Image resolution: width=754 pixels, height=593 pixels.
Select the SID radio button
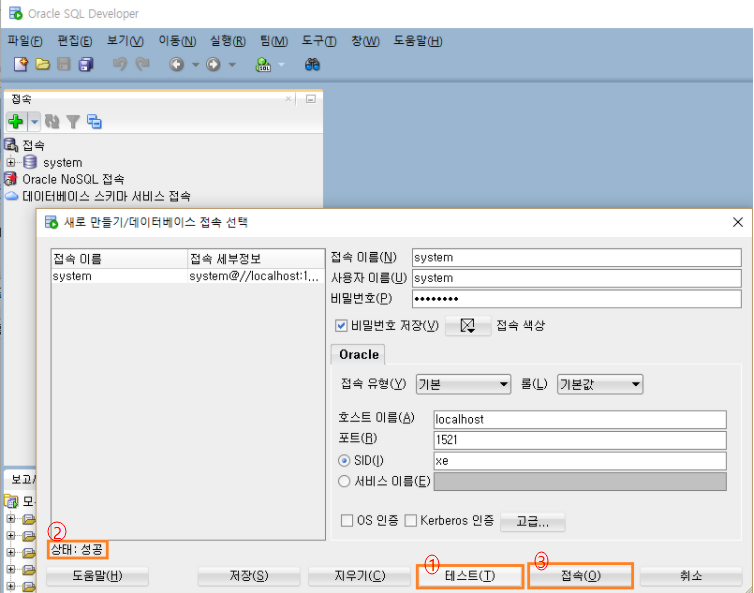(x=343, y=461)
